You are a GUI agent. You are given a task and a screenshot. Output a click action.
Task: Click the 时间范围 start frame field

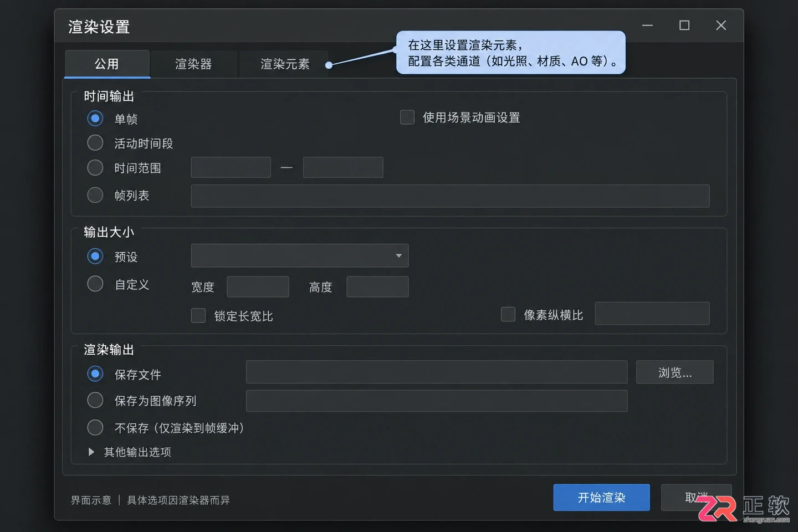tap(231, 167)
